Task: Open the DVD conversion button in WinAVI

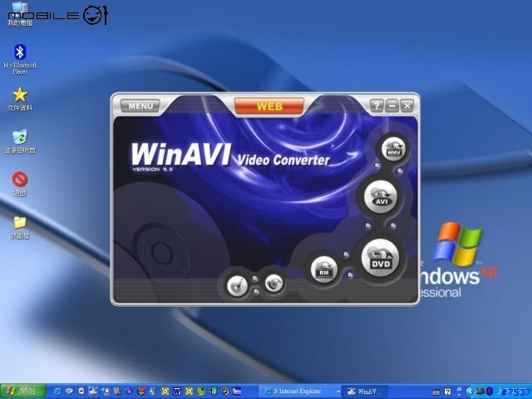Action: [x=381, y=259]
